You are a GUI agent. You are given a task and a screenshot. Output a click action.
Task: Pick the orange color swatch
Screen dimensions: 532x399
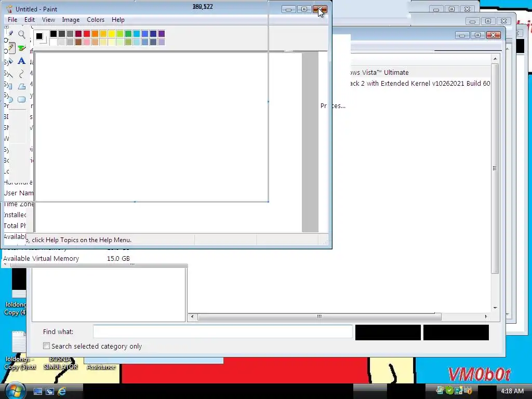(95, 34)
